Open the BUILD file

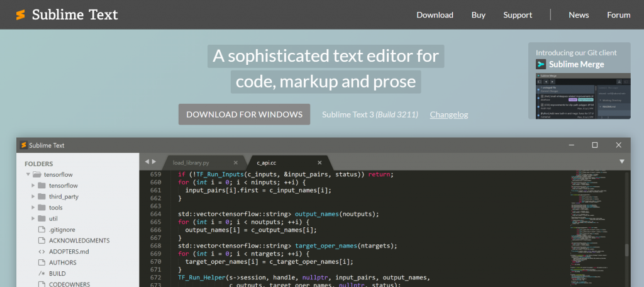[57, 273]
